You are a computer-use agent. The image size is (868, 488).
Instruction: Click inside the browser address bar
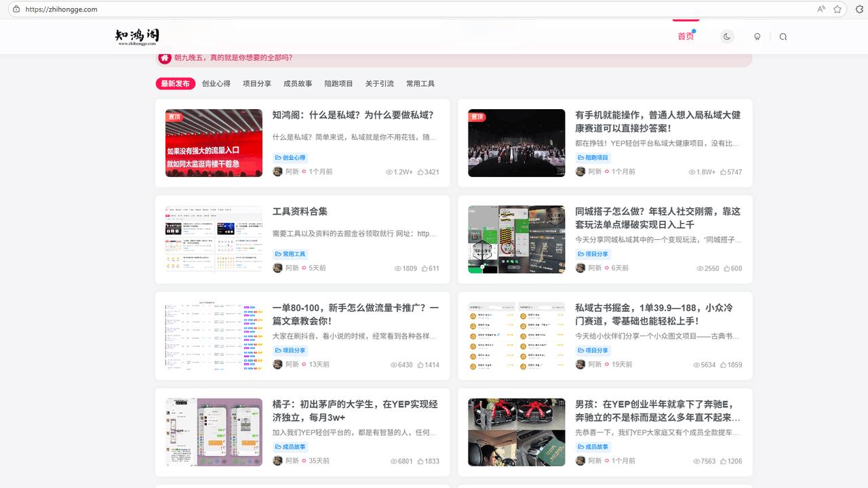(136, 9)
